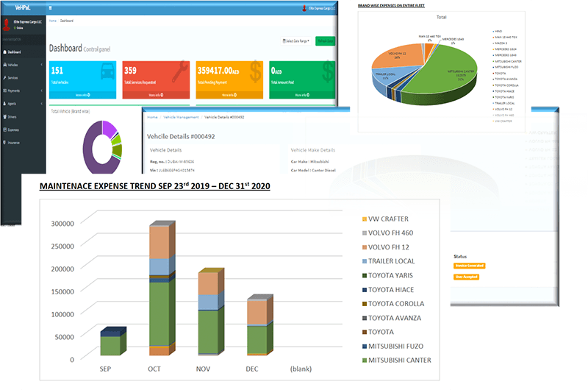Image resolution: width=588 pixels, height=390 pixels.
Task: Click the bright violet donut chart segment
Action: point(109,128)
